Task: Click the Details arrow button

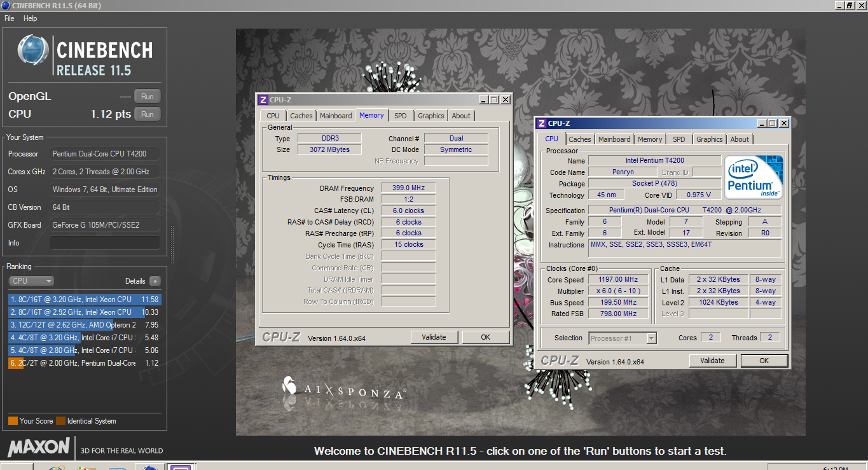Action: pos(155,281)
